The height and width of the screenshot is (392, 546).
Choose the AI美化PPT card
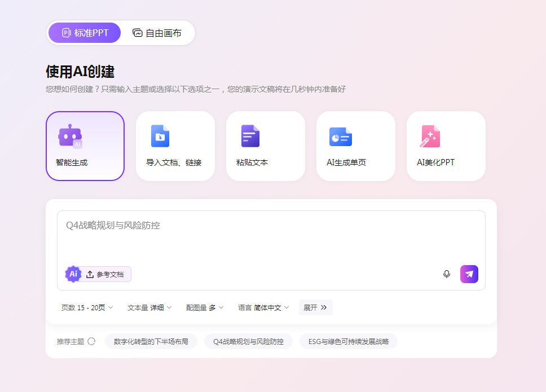tap(446, 146)
